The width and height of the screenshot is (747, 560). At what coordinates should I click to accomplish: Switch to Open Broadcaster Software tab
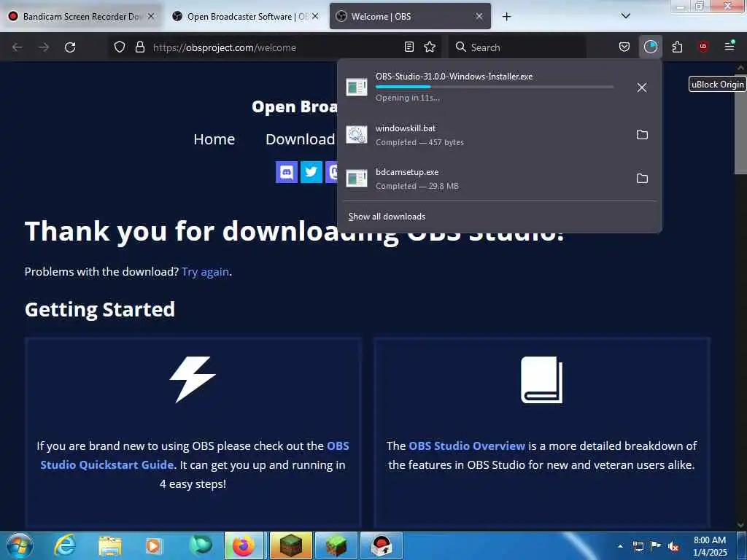coord(246,16)
